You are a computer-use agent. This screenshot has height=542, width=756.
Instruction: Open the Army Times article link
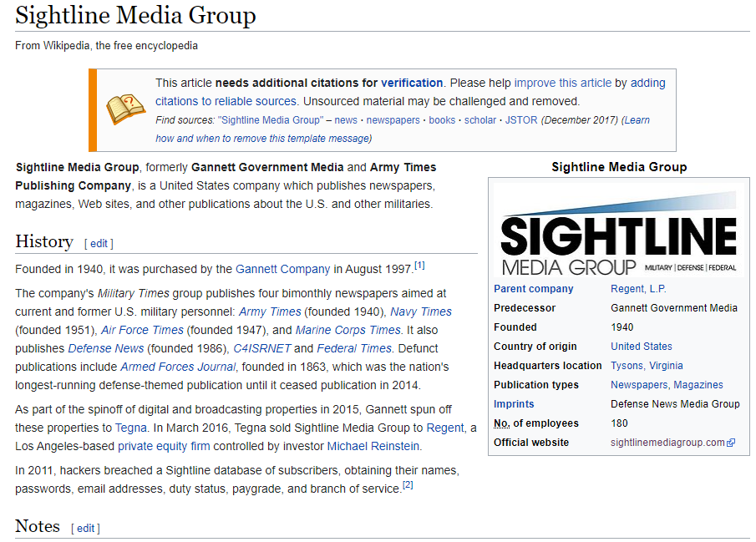(270, 312)
